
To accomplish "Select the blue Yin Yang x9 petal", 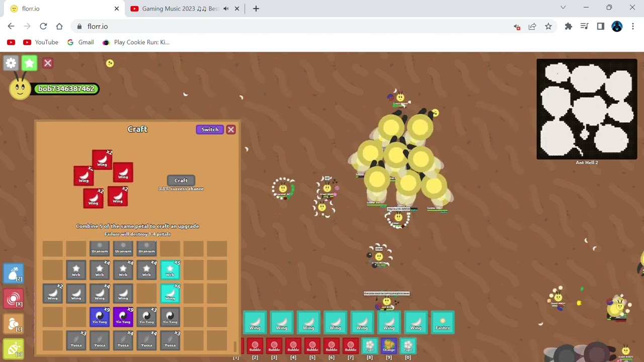I will pyautogui.click(x=100, y=317).
